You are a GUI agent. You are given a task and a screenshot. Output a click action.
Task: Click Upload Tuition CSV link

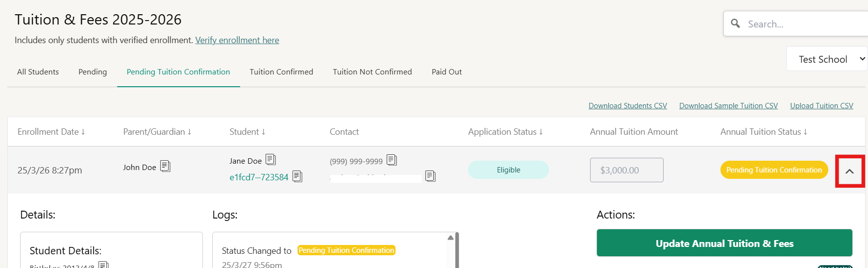tap(821, 106)
